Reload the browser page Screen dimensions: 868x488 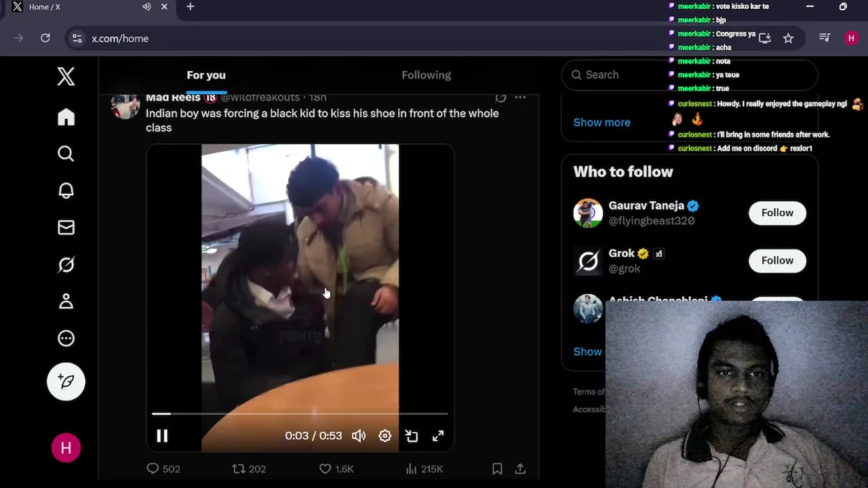tap(45, 38)
